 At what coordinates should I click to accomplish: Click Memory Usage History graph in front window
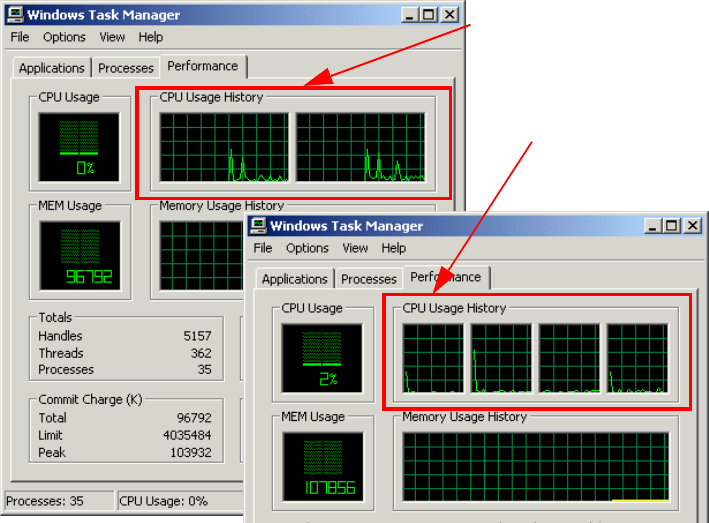pyautogui.click(x=536, y=467)
